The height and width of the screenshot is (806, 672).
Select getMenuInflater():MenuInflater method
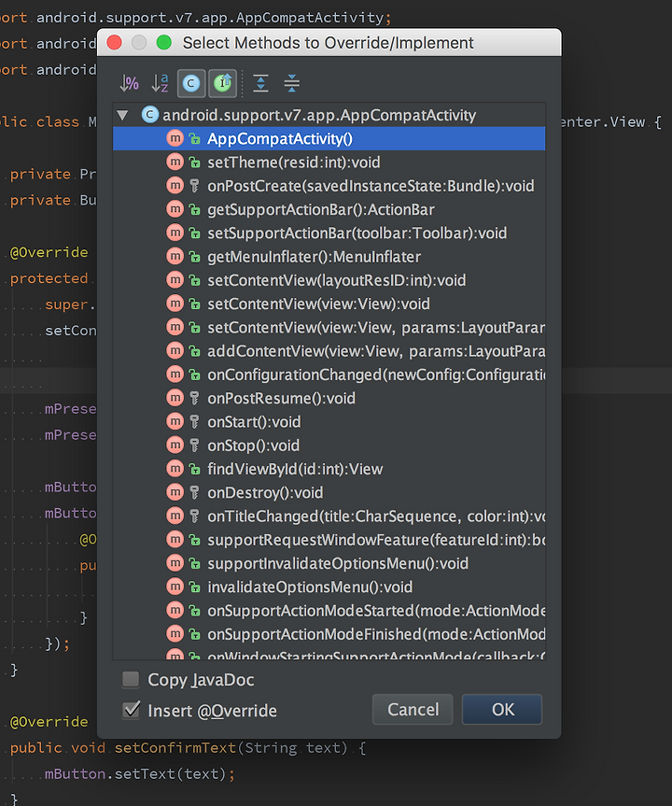329,257
